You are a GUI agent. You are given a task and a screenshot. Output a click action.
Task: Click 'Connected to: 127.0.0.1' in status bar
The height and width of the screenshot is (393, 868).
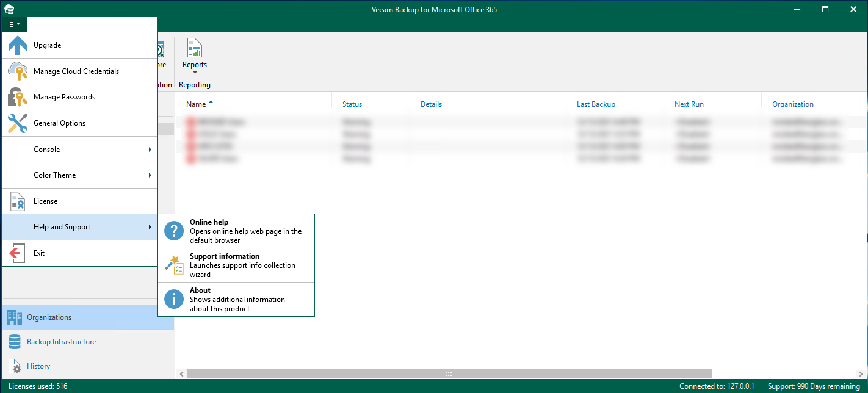(717, 386)
